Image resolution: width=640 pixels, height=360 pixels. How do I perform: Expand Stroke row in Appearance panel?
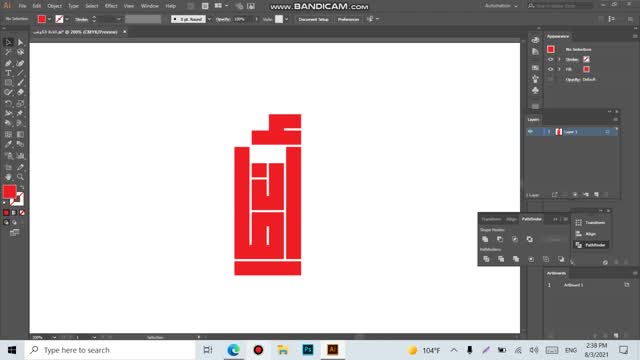pyautogui.click(x=559, y=60)
